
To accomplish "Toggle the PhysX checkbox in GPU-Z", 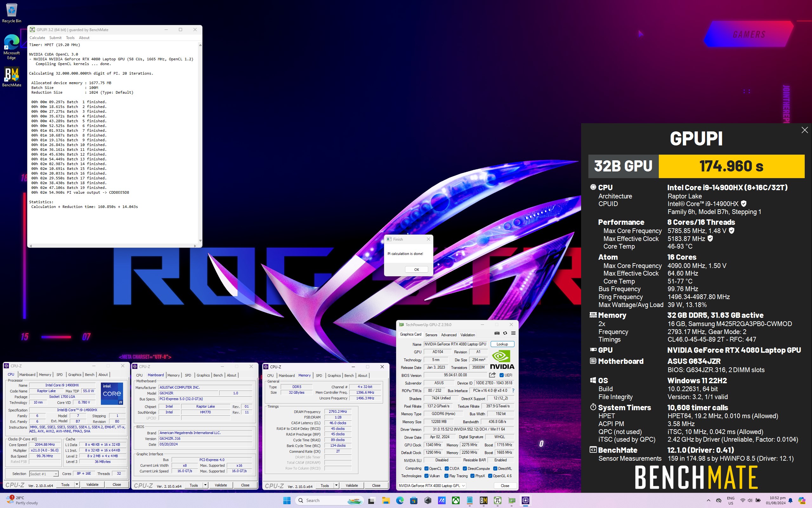I will coord(472,476).
